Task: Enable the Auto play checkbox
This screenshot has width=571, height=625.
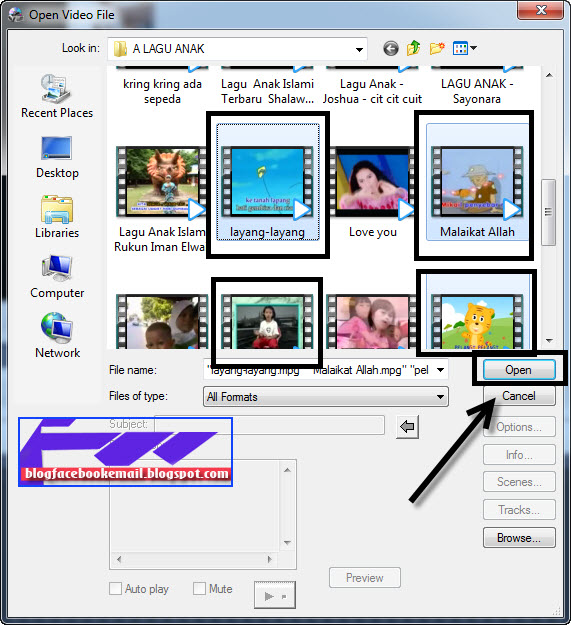Action: click(x=115, y=589)
